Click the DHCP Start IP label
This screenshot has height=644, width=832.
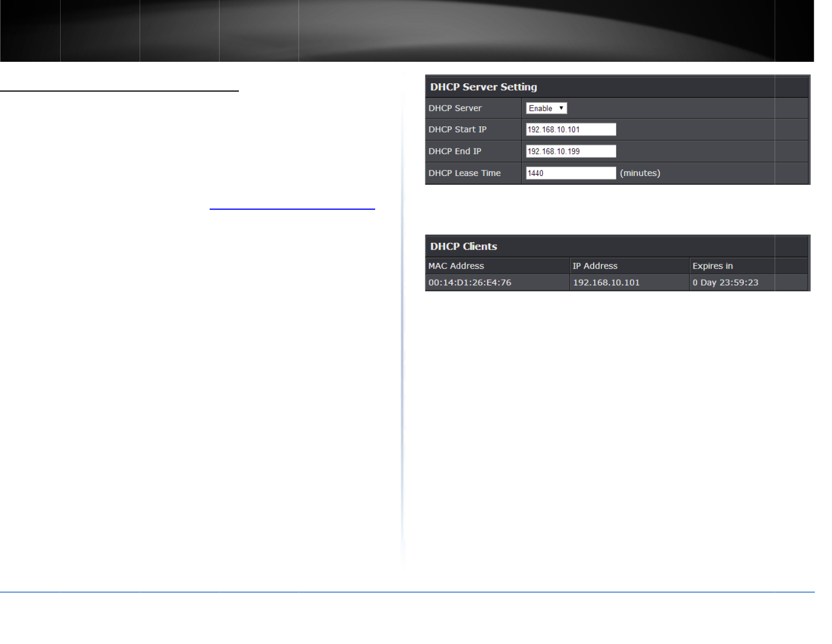(x=457, y=130)
